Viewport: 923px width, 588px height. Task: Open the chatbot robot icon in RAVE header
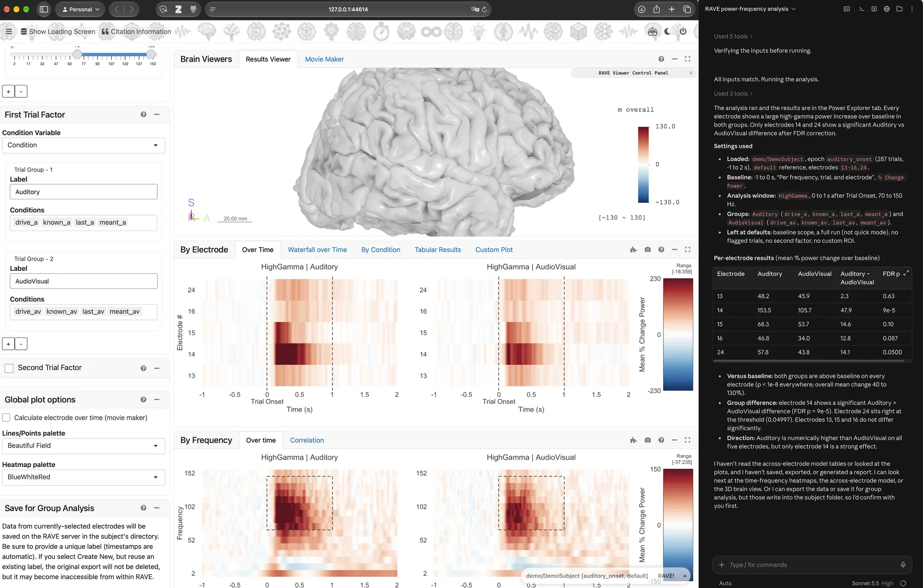coord(652,31)
